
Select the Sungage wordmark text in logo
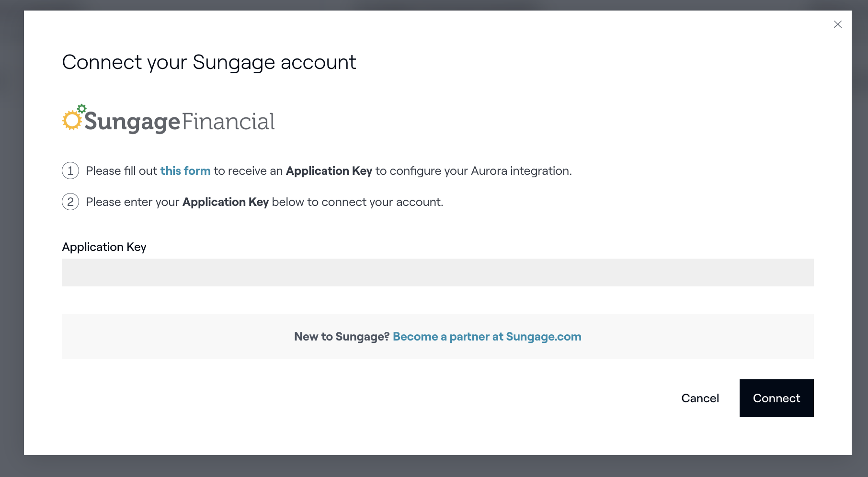[x=132, y=121]
